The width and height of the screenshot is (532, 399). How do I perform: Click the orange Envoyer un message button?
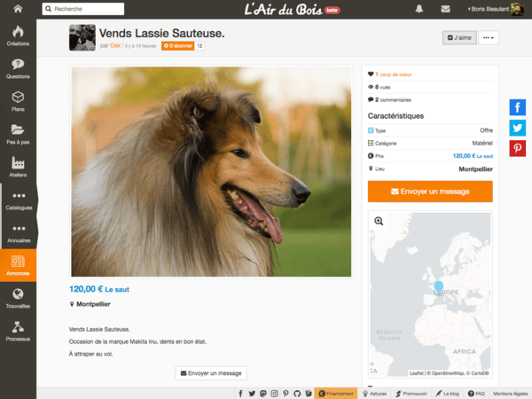[x=429, y=192]
